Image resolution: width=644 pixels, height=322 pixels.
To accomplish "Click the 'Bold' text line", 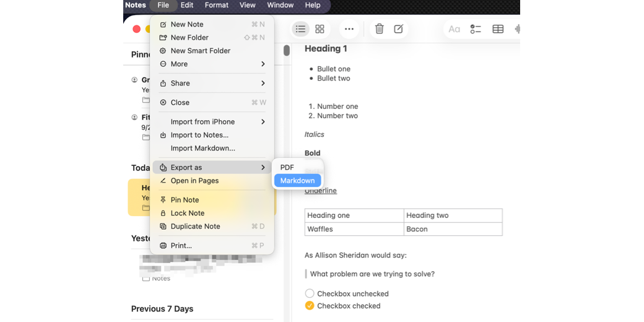I will point(312,153).
